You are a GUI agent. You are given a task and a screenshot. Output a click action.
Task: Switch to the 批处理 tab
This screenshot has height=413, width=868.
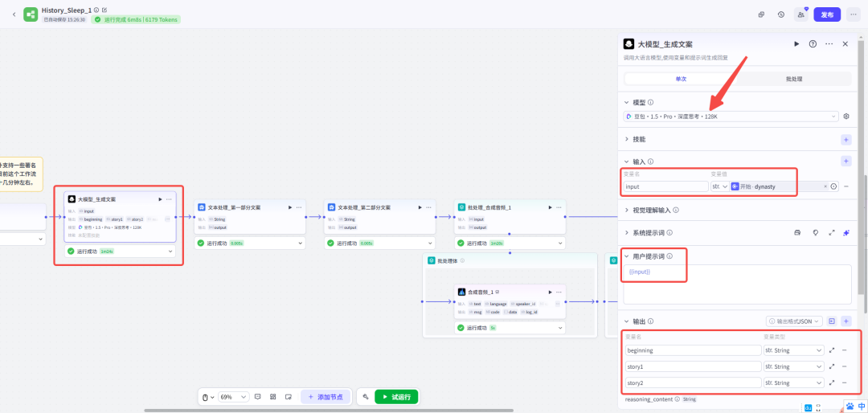click(x=794, y=80)
